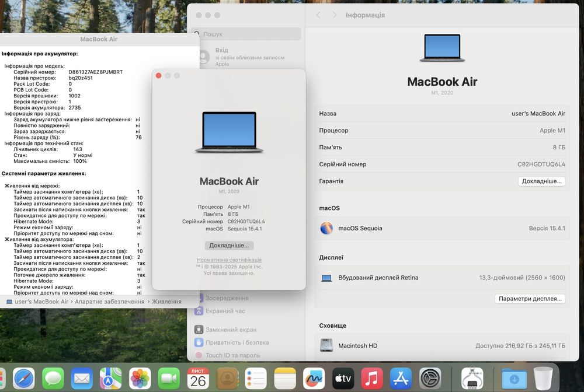Click System Settings gear in the Dock
Viewport: 584px width, 392px height.
tap(430, 378)
